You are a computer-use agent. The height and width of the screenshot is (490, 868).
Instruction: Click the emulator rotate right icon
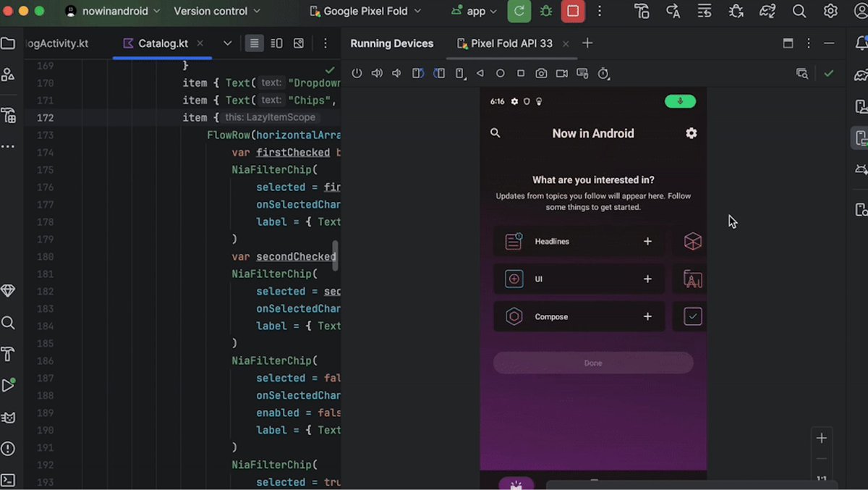[439, 73]
